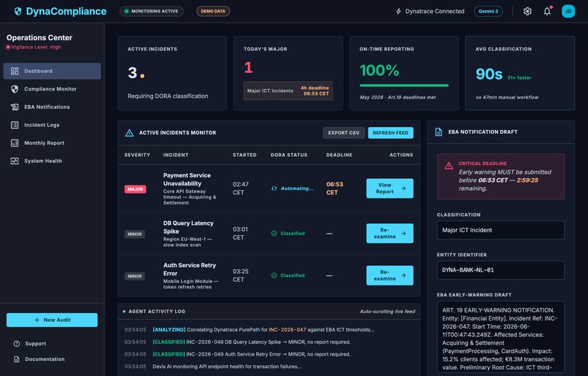588x376 pixels.
Task: Click the INC-2026-047 reference in activity log
Action: tap(287, 330)
